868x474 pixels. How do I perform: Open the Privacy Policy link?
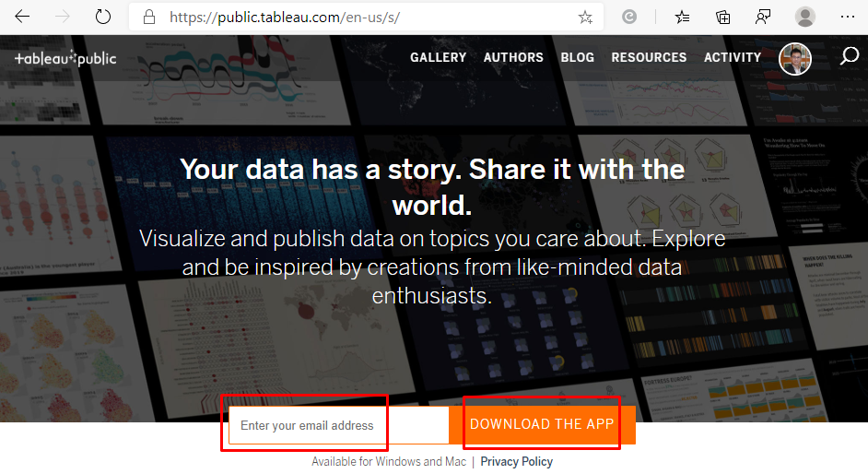tap(517, 462)
